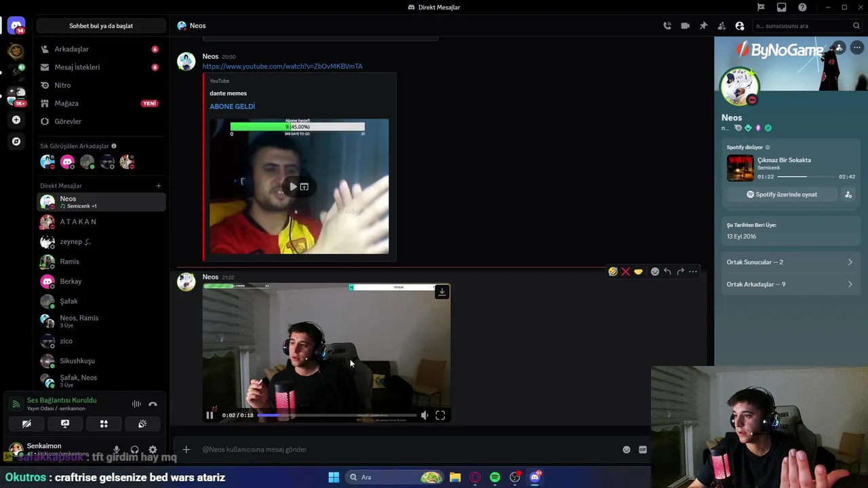Open the Mağaza shop
This screenshot has height=488, width=868.
[101, 103]
